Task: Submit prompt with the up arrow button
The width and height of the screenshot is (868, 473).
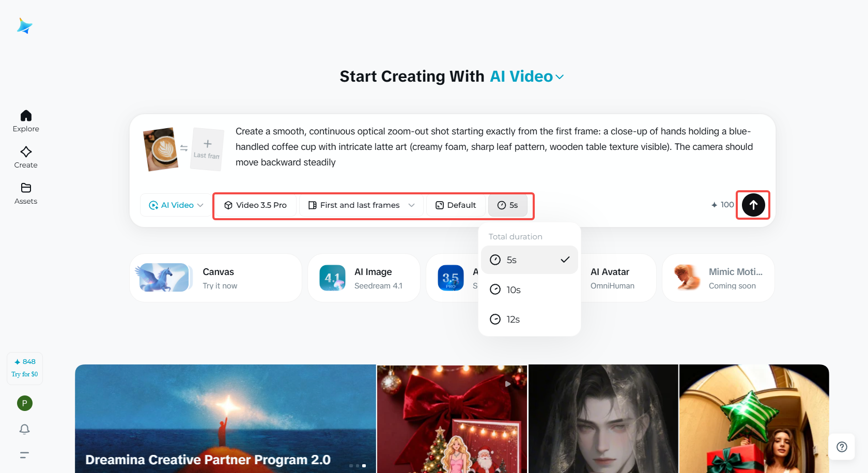Action: pyautogui.click(x=753, y=205)
